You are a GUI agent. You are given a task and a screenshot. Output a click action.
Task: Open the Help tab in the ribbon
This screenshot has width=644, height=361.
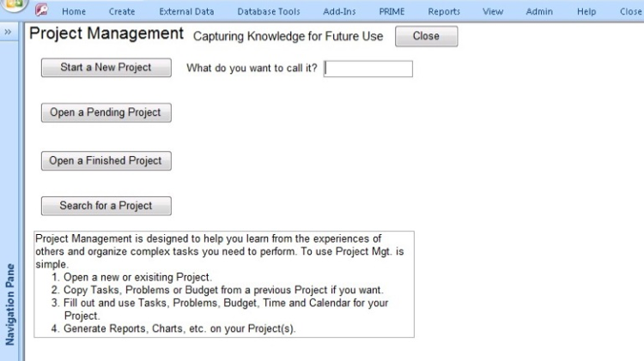586,11
